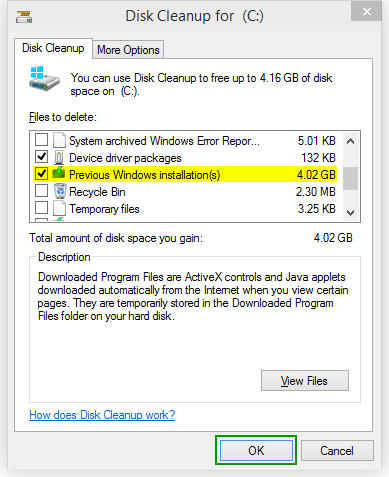Click the Windows drive icon beside the summary text
Image resolution: width=389 pixels, height=477 pixels.
(x=44, y=79)
